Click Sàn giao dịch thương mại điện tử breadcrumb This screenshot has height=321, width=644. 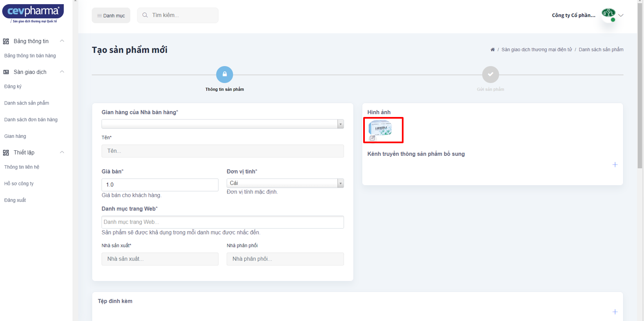pos(536,50)
